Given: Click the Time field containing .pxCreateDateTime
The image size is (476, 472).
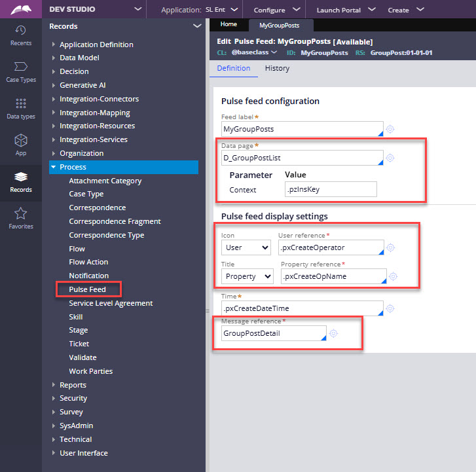Looking at the screenshot, I should [301, 308].
